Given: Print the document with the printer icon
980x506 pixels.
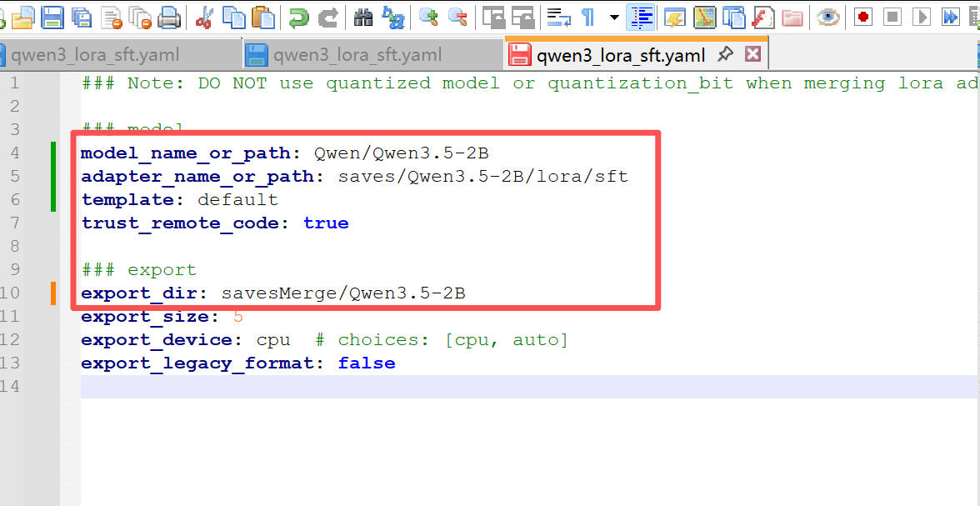Looking at the screenshot, I should click(170, 17).
